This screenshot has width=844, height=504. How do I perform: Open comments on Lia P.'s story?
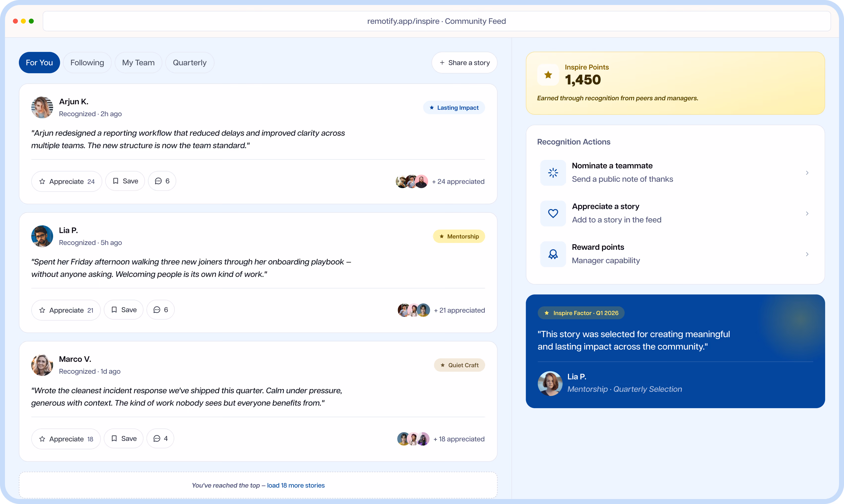(x=161, y=310)
